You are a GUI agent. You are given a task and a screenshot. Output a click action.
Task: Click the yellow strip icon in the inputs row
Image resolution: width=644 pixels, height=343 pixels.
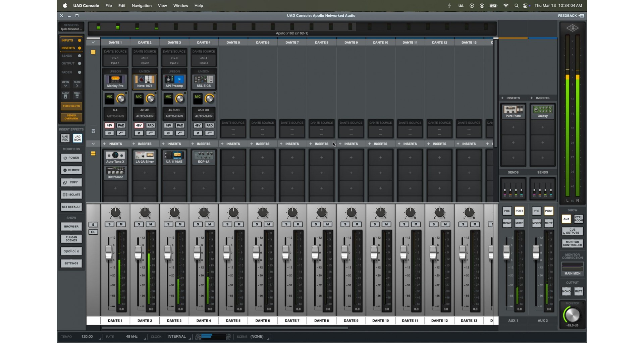[x=93, y=52]
